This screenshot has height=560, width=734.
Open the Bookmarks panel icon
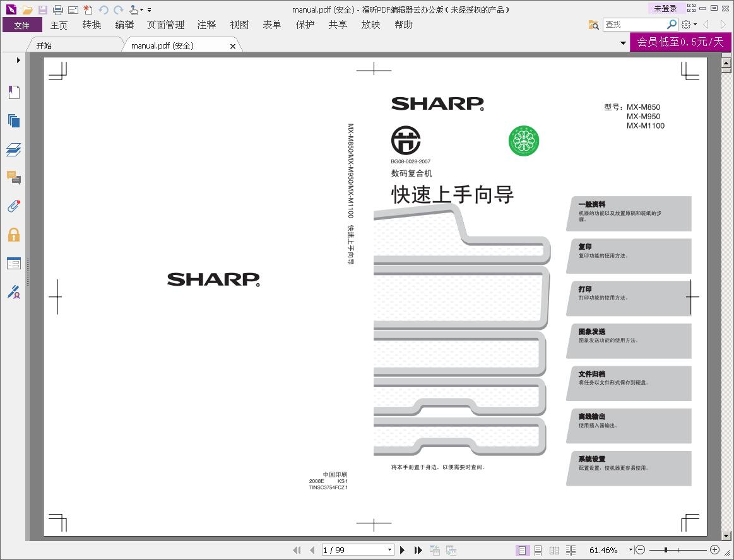(x=14, y=92)
